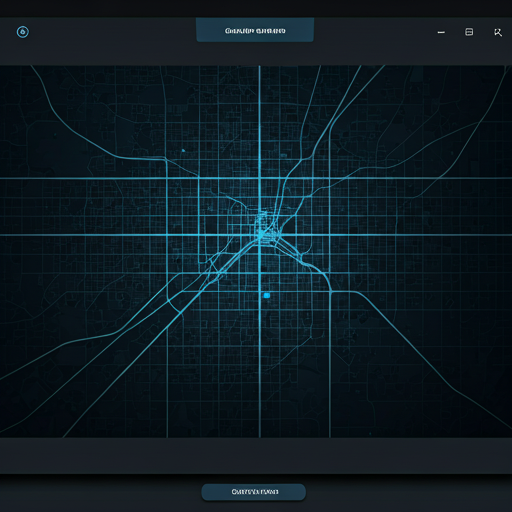Select the bright blue square map marker
The height and width of the screenshot is (512, 512).
267,295
